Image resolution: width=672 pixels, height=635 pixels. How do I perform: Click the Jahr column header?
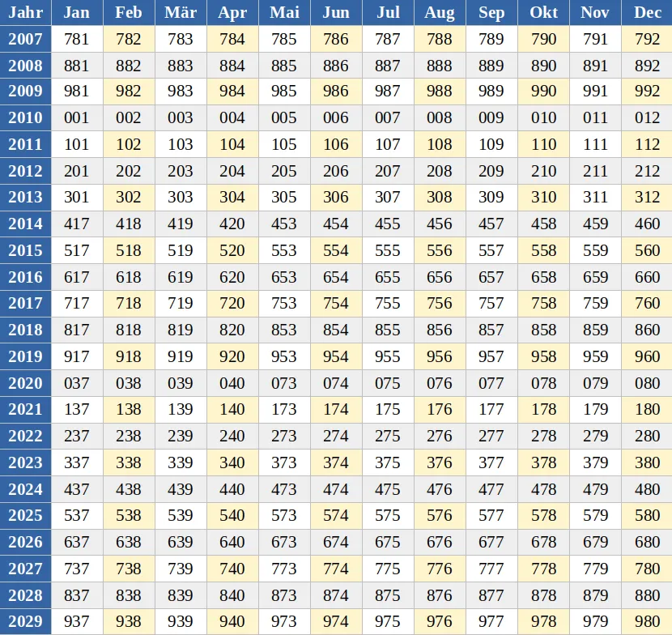tap(25, 13)
